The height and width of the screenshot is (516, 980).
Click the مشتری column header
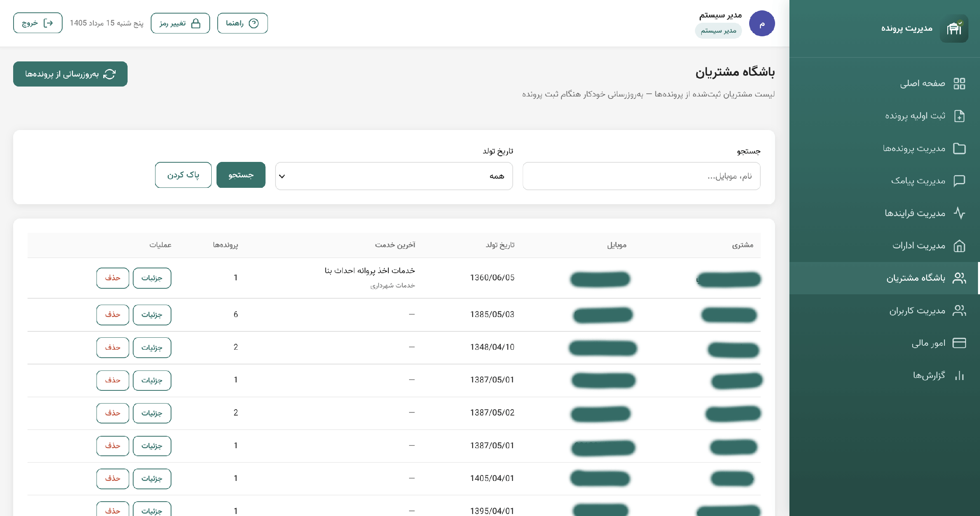pos(742,245)
